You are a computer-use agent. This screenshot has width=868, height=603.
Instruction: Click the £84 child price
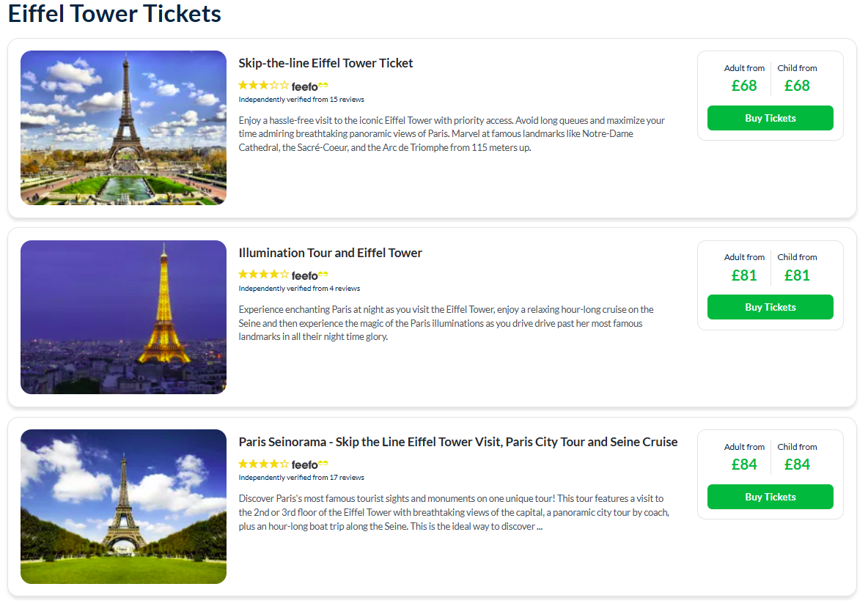[x=797, y=465]
